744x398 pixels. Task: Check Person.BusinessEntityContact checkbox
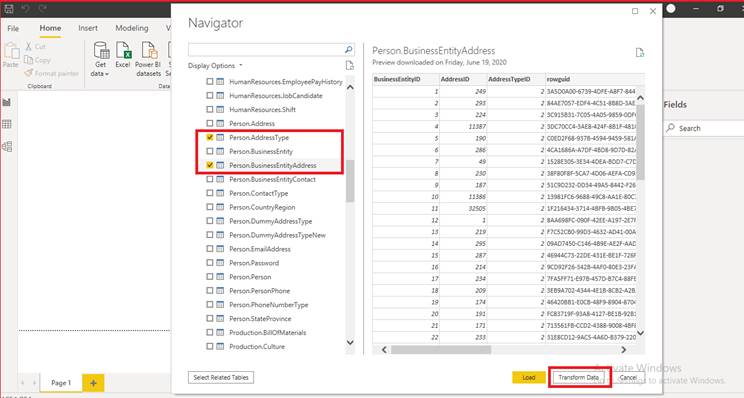(210, 179)
